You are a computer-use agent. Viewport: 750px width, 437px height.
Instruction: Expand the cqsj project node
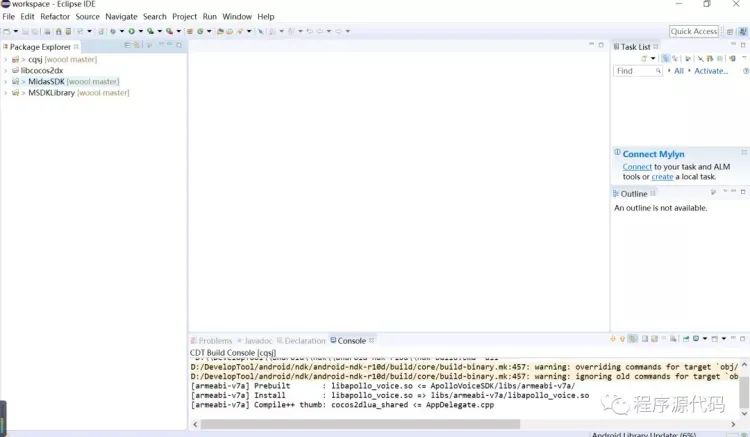pos(6,59)
